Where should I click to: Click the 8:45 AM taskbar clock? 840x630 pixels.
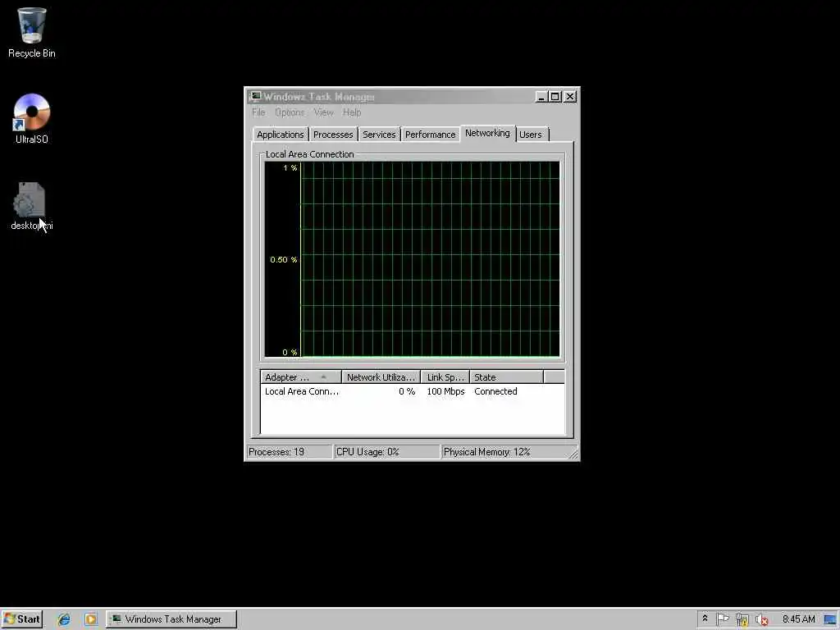[799, 619]
